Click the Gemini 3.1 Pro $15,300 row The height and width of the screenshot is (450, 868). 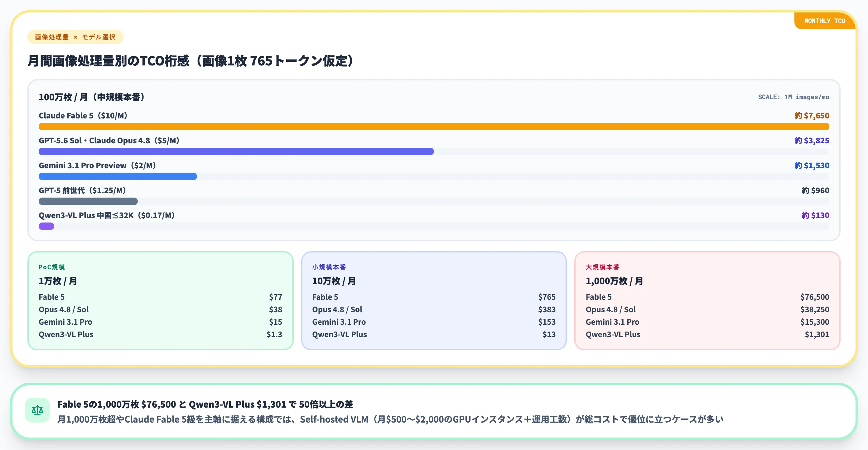pyautogui.click(x=707, y=322)
